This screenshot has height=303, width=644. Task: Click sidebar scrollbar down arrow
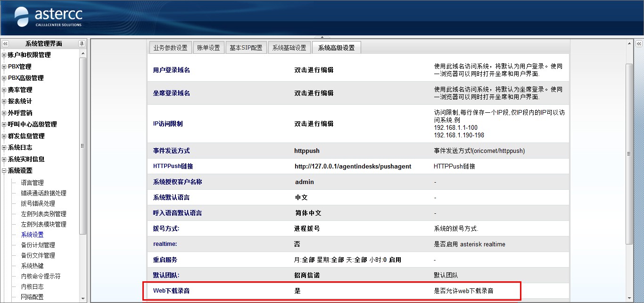(83, 298)
